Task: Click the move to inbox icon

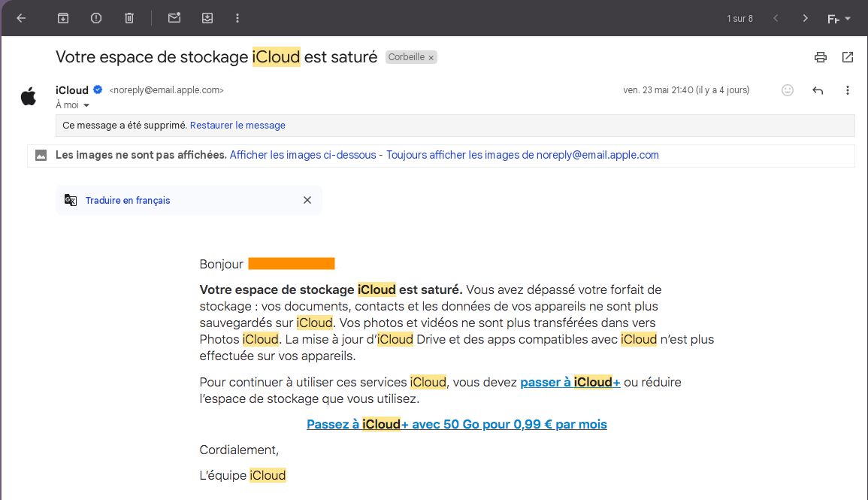Action: (207, 18)
